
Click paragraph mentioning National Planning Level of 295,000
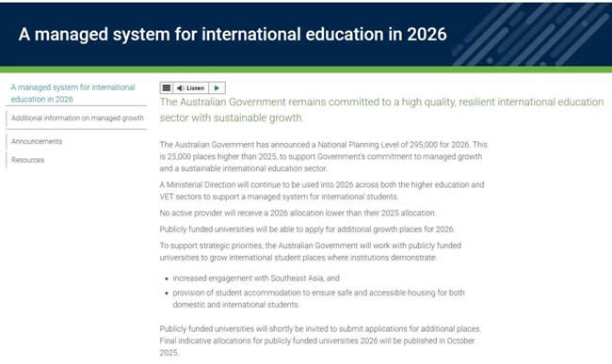click(324, 157)
